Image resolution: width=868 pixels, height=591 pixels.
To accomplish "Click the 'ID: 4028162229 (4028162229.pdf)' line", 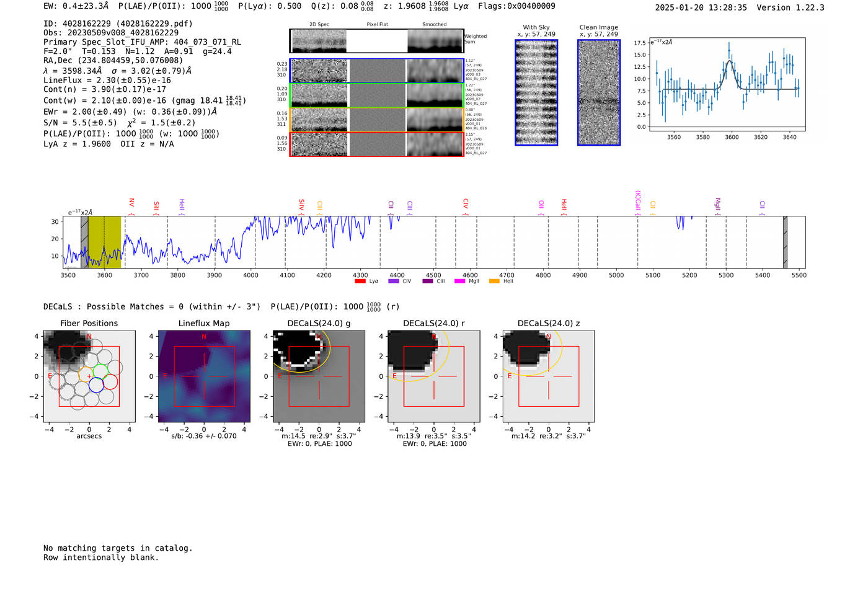I will click(x=118, y=24).
